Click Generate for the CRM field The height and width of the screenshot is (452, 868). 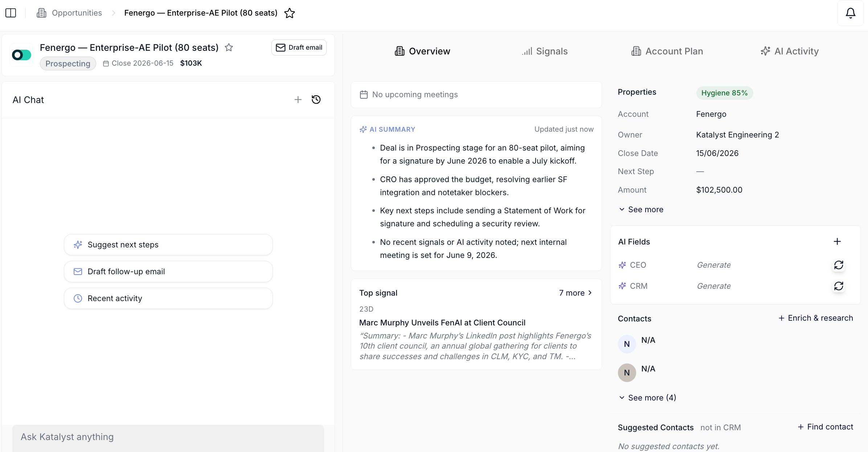coord(714,286)
